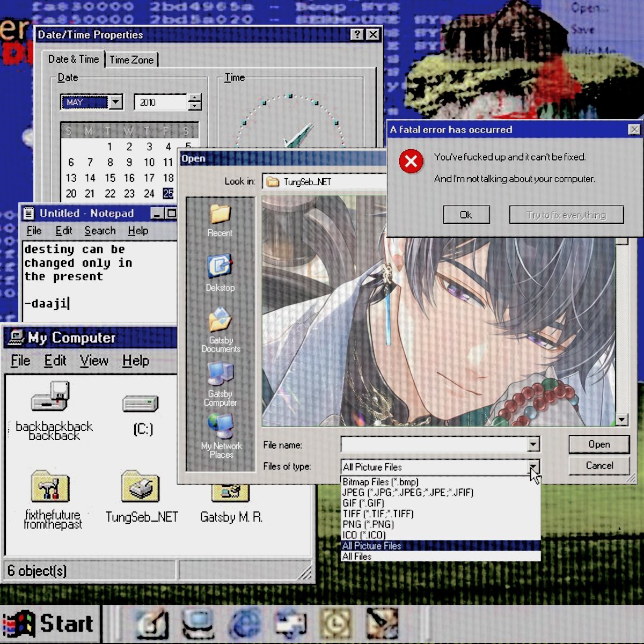Select day 7 in the calendar
The height and width of the screenshot is (644, 644).
90,162
